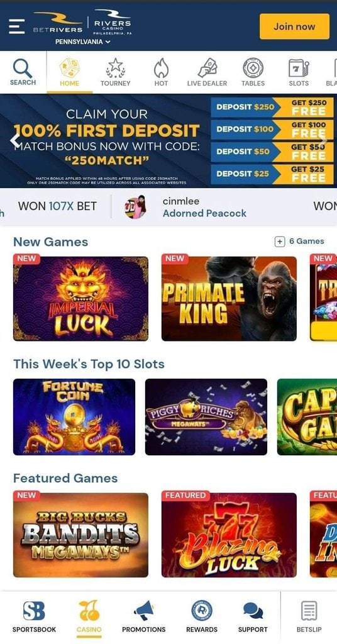Open the Adorned Peacock winner link

204,213
